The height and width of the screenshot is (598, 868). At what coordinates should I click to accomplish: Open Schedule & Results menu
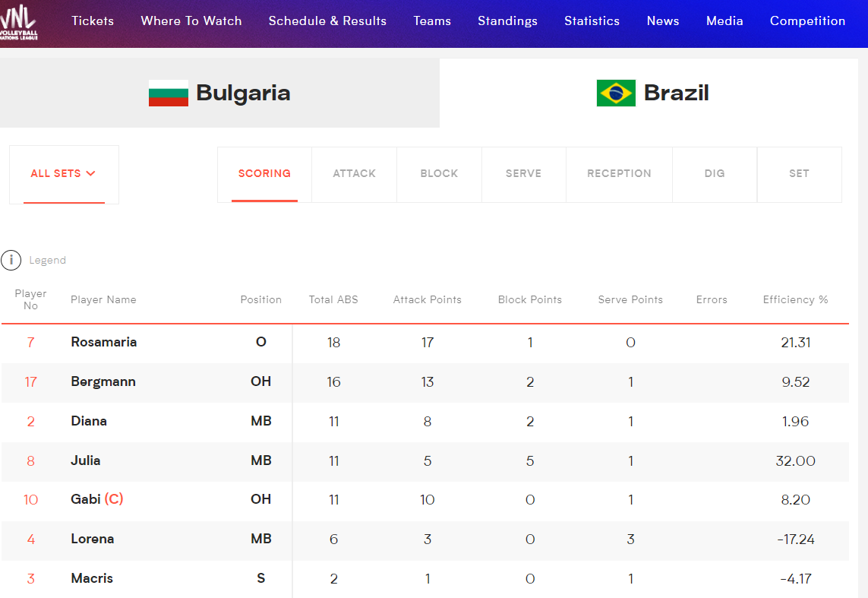click(x=327, y=21)
